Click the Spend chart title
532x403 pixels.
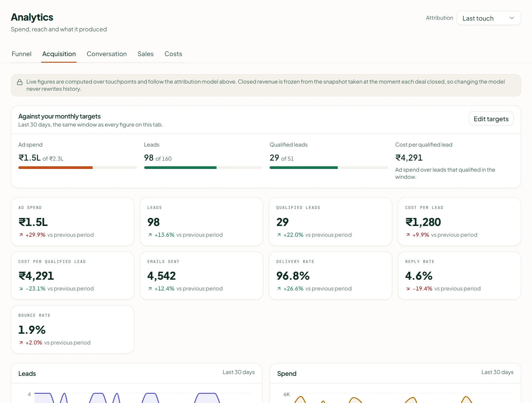coord(287,374)
